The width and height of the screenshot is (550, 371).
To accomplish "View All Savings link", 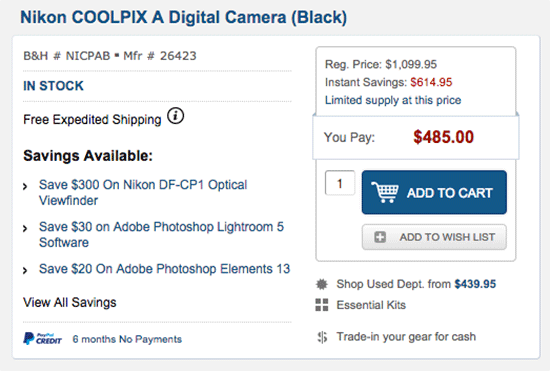I will 70,302.
